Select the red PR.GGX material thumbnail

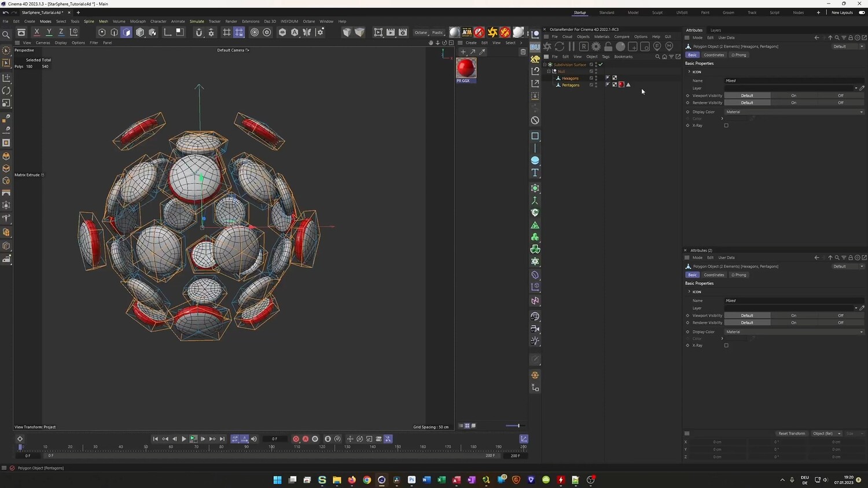466,68
